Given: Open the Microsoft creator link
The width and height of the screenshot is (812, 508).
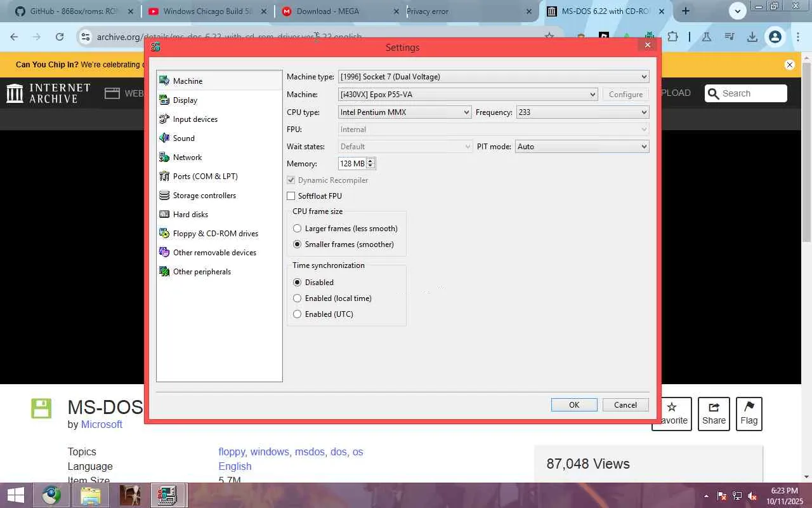Looking at the screenshot, I should click(x=101, y=424).
